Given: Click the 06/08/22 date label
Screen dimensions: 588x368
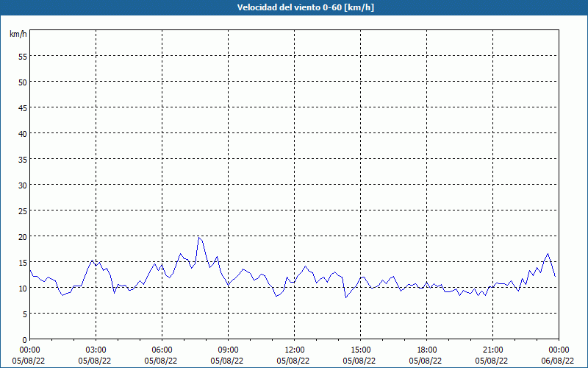Looking at the screenshot, I should click(559, 361).
